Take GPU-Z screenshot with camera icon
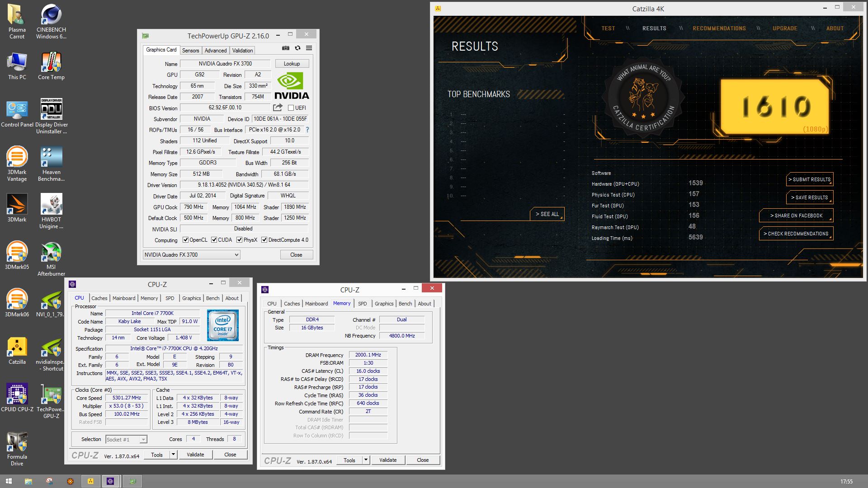Image resolution: width=868 pixels, height=488 pixels. pyautogui.click(x=286, y=48)
